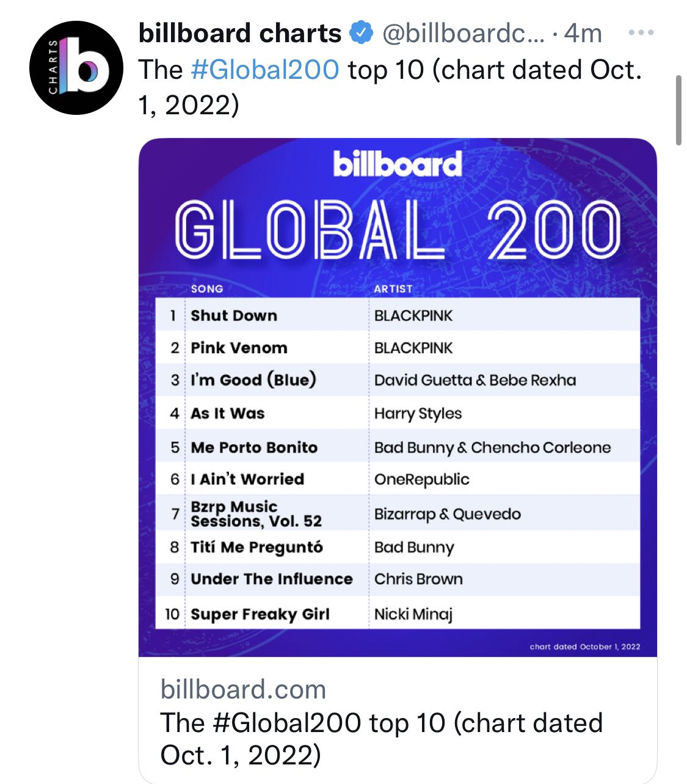The image size is (687, 784).
Task: Click the link card title text
Action: click(382, 739)
